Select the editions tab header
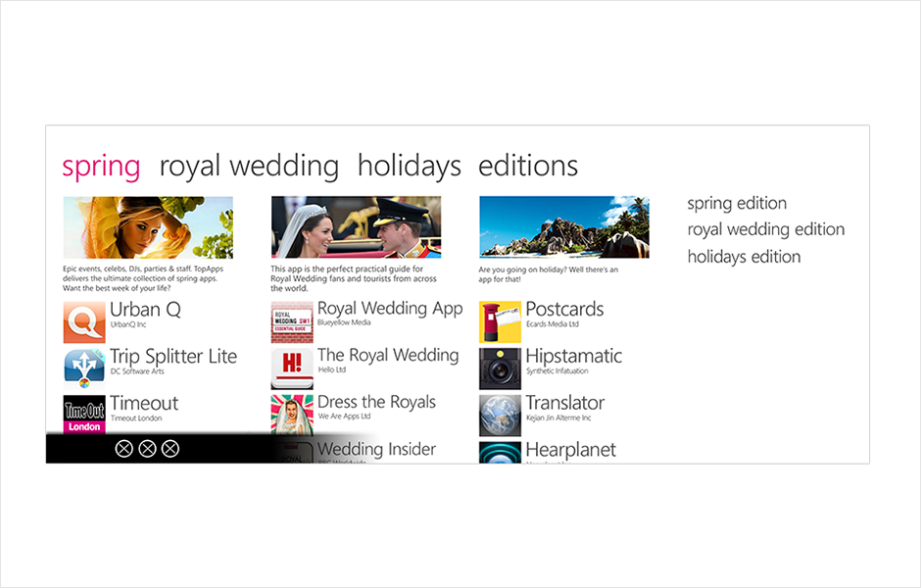Image resolution: width=921 pixels, height=588 pixels. pyautogui.click(x=528, y=166)
